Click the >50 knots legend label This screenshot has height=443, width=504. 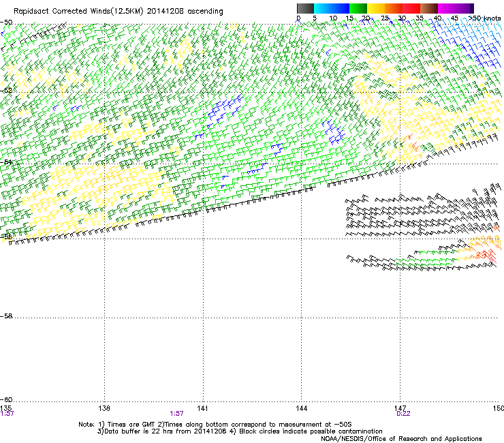point(484,18)
